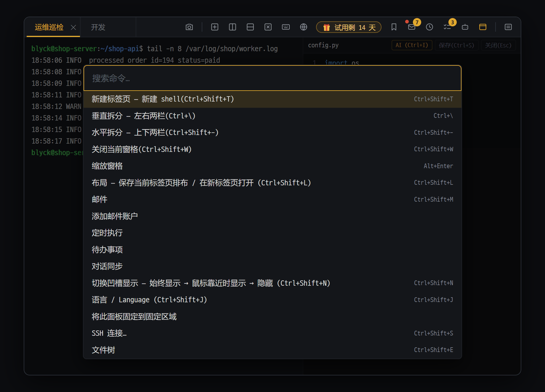Choose 对话同步 command
Screen dimensions: 545x392
pyautogui.click(x=272, y=266)
